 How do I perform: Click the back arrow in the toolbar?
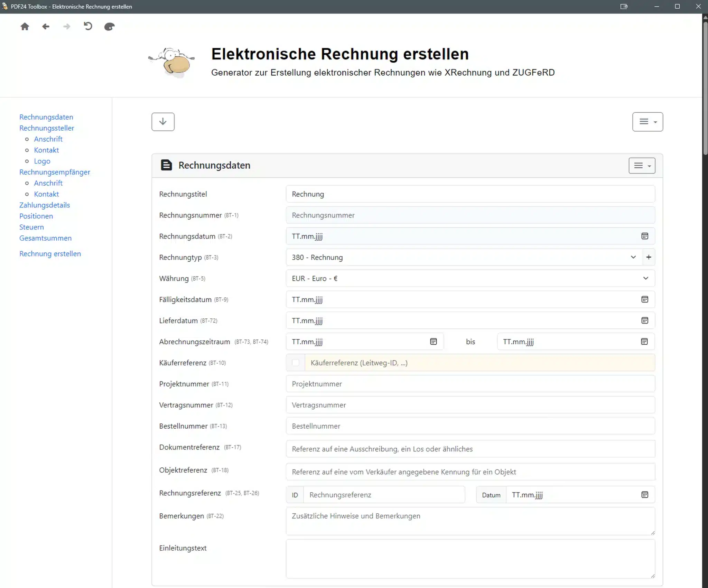tap(46, 27)
